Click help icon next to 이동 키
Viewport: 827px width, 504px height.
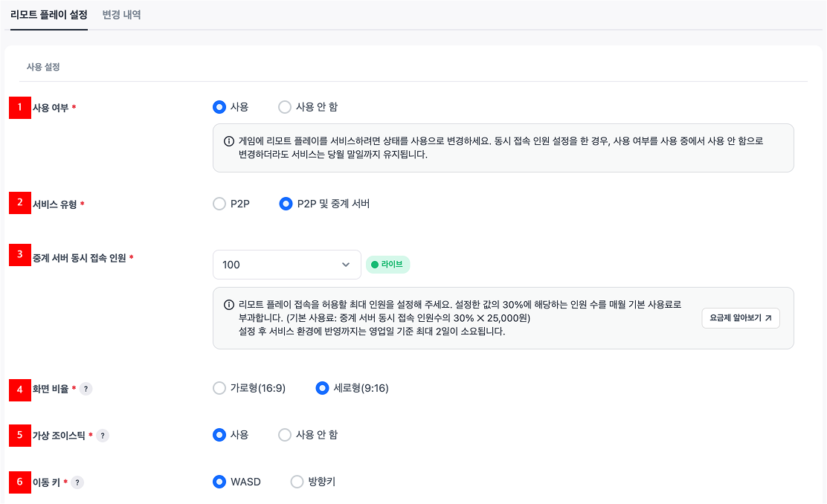click(x=77, y=482)
